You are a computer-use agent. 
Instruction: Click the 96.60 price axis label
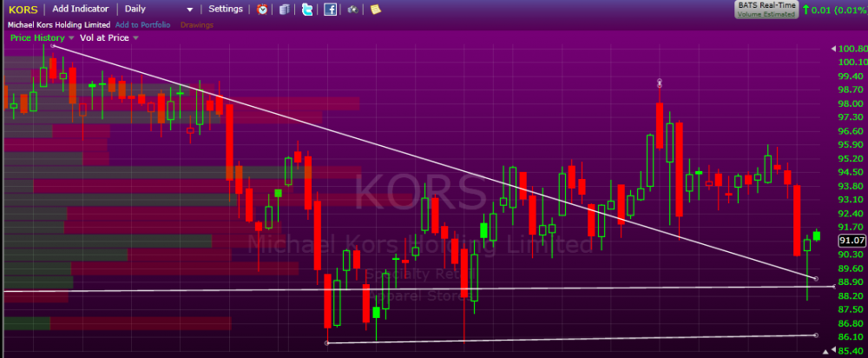pyautogui.click(x=852, y=131)
